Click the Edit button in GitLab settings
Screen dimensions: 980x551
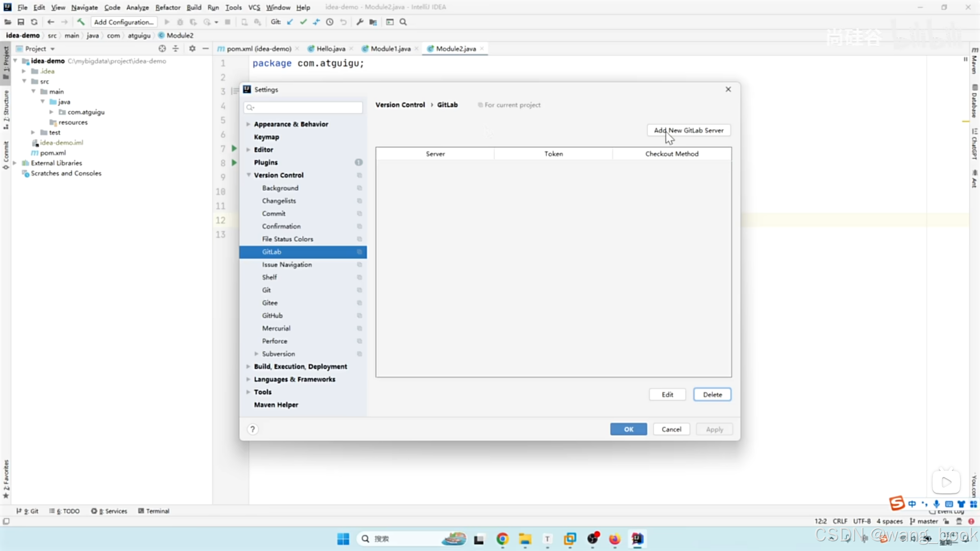(667, 395)
